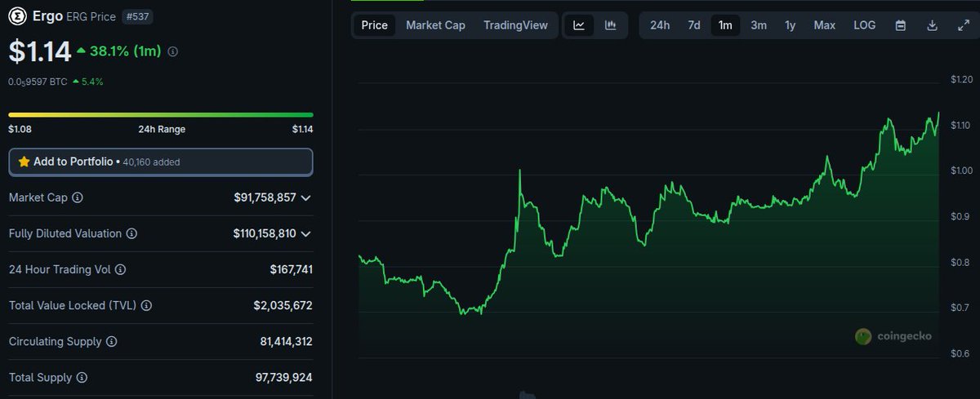Viewport: 980px width, 399px height.
Task: Toggle LOG scale on chart
Action: pos(865,25)
